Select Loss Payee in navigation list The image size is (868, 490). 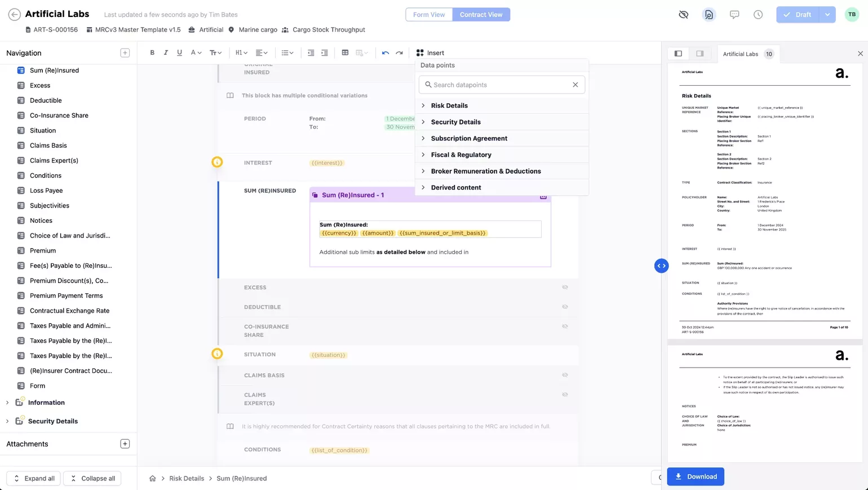click(x=46, y=191)
